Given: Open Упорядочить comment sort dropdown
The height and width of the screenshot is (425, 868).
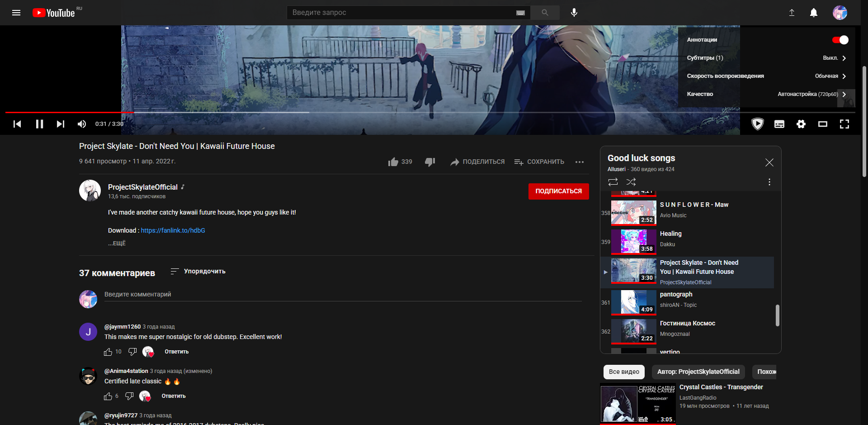Looking at the screenshot, I should click(198, 271).
